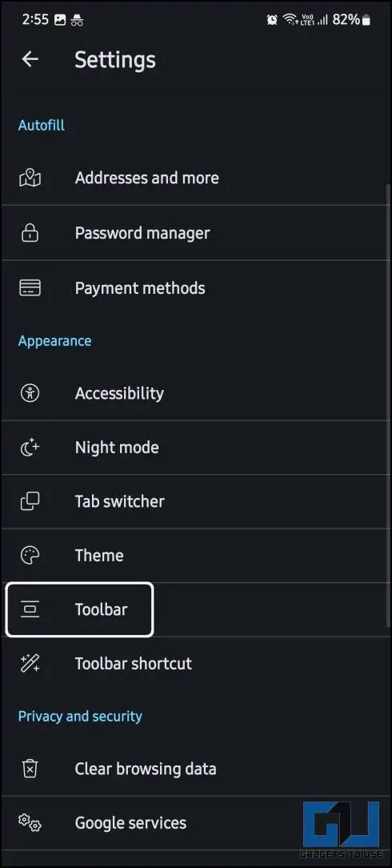This screenshot has height=868, width=392.
Task: Open Night mode settings
Action: (196, 448)
